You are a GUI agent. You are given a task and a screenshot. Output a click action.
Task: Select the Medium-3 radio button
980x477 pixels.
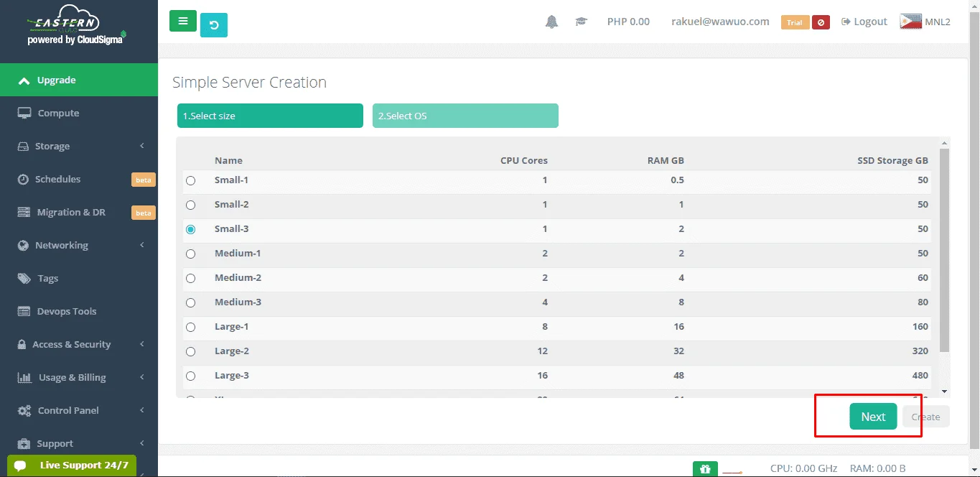click(x=190, y=303)
